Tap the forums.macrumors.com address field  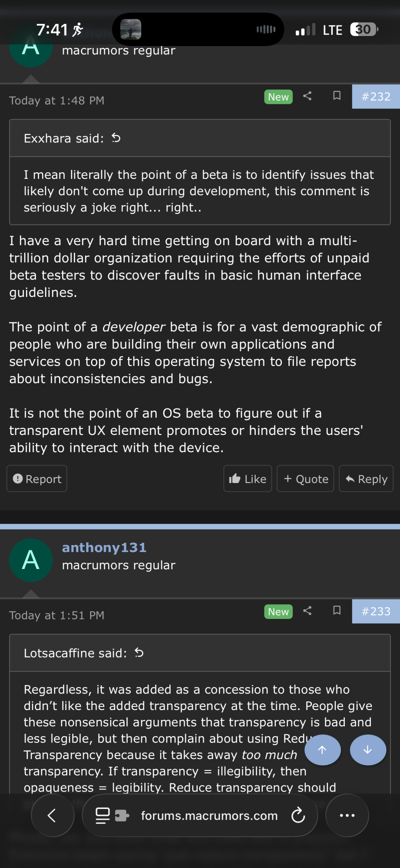tap(209, 815)
